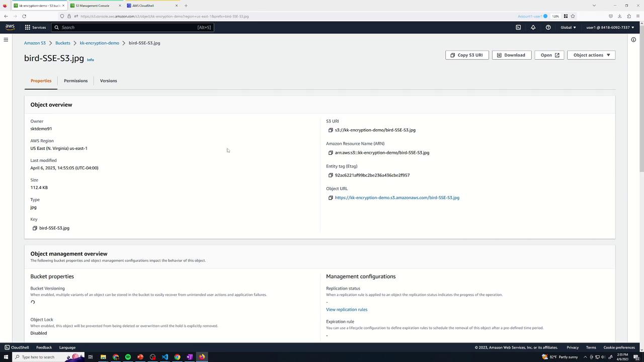This screenshot has width=644, height=362.
Task: Open Firefox extensions icon in toolbar
Action: (x=629, y=16)
